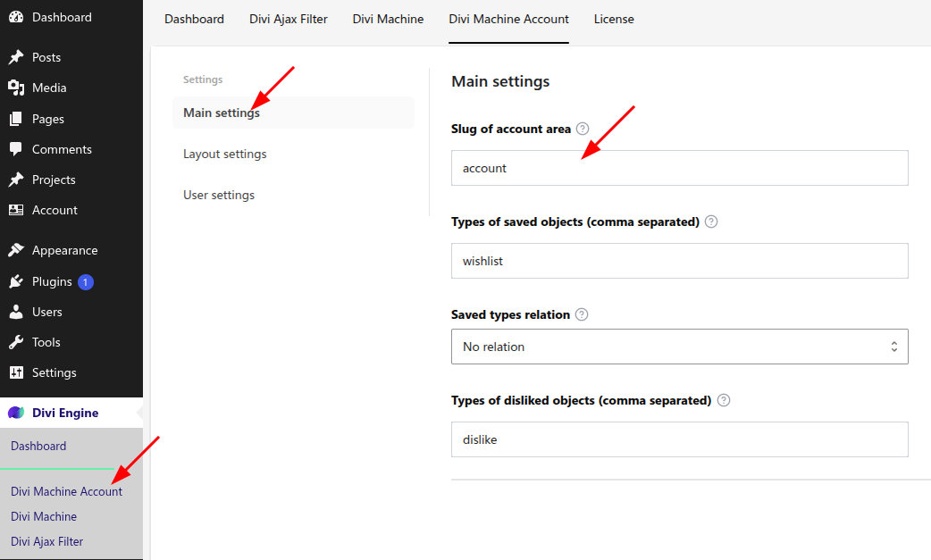Image resolution: width=931 pixels, height=560 pixels.
Task: Open Divi Machine Account submenu link
Action: [66, 491]
